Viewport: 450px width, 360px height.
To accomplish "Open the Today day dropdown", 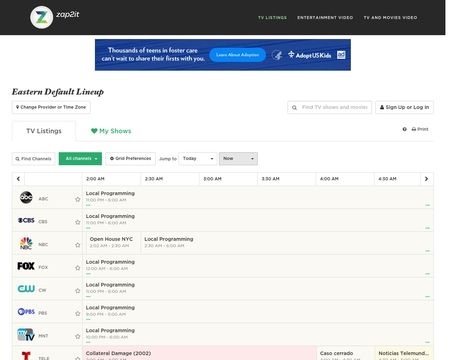I will (198, 159).
